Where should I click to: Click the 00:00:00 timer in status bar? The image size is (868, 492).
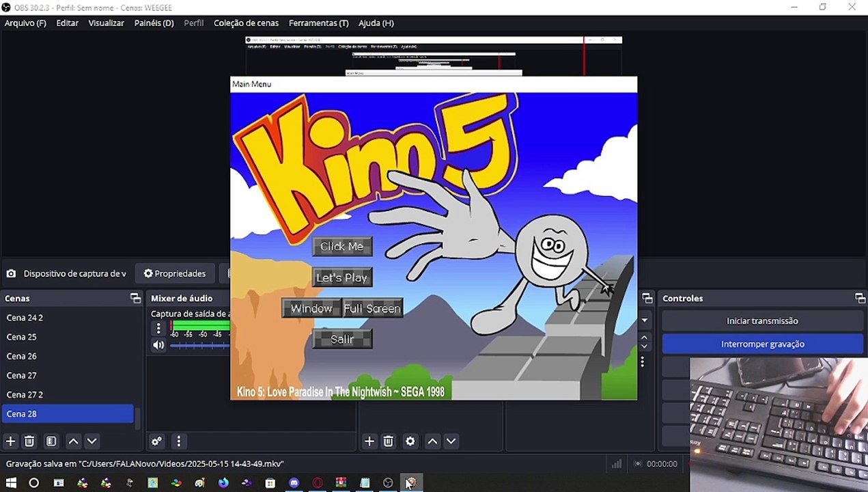(x=662, y=463)
